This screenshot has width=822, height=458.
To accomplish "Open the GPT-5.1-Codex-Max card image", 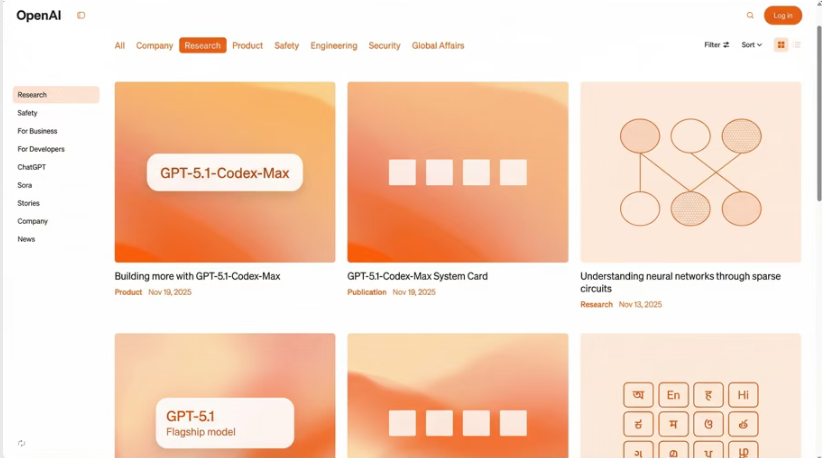I will click(225, 172).
